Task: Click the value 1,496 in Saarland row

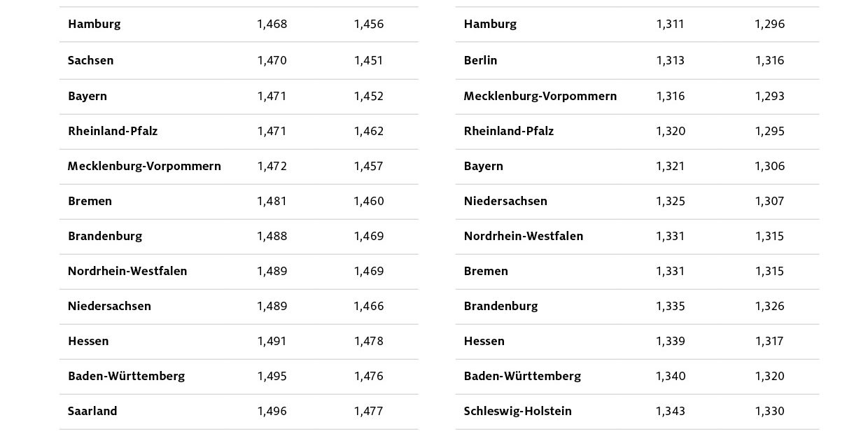Action: [272, 411]
